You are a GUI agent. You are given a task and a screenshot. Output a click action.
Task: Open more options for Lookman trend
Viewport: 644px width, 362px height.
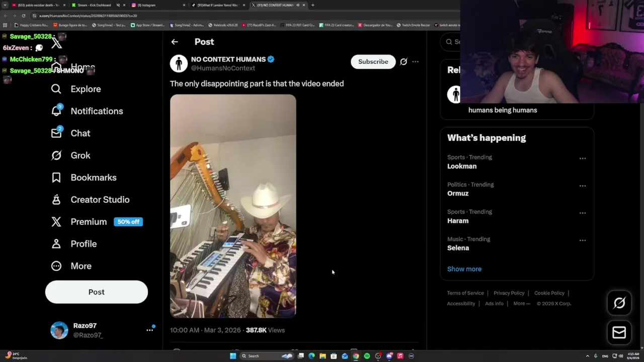pos(583,158)
